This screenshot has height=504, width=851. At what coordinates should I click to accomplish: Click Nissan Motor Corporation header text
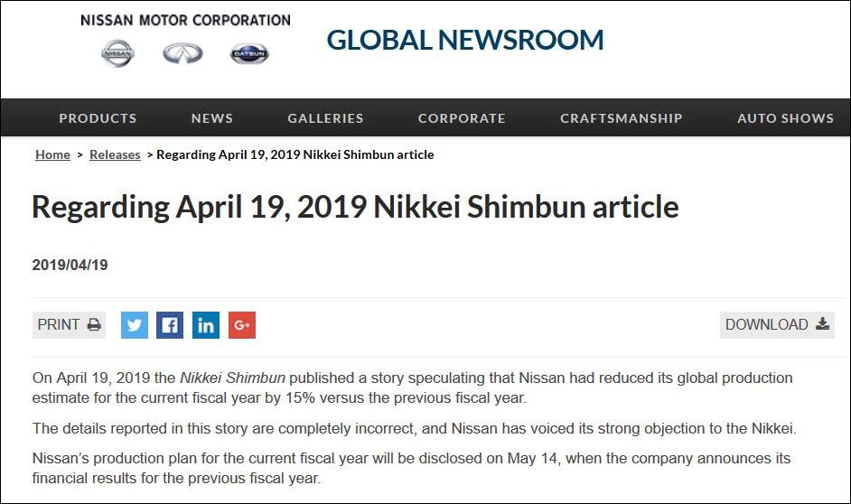click(x=185, y=20)
